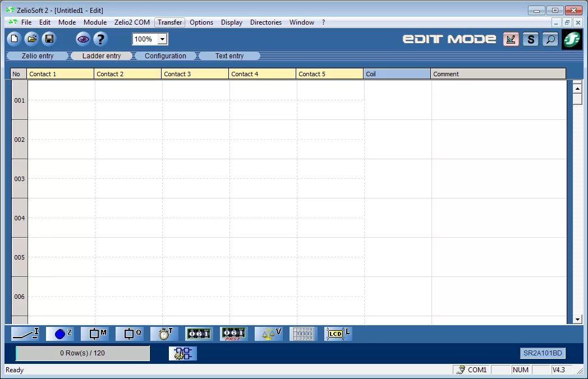This screenshot has width=588, height=379.
Task: Restore the inner document window
Action: click(x=567, y=22)
